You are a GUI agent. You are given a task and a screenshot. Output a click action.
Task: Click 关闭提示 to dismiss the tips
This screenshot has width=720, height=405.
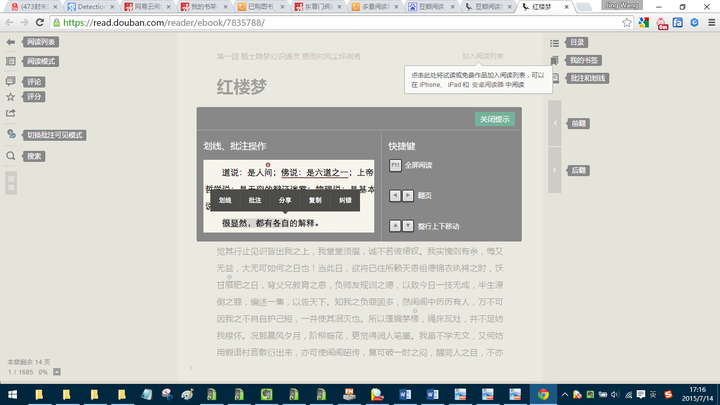tap(495, 119)
